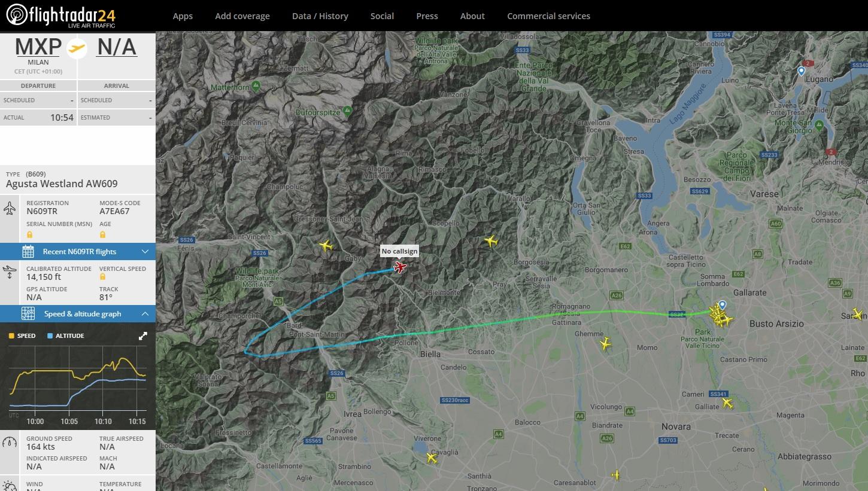Click the MXP departure airport code
868x491 pixels.
[38, 47]
